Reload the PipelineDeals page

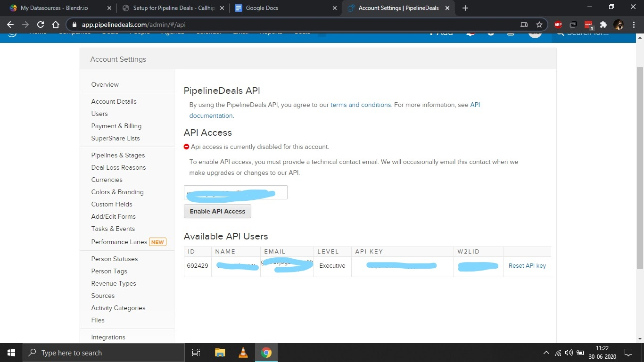[41, 25]
